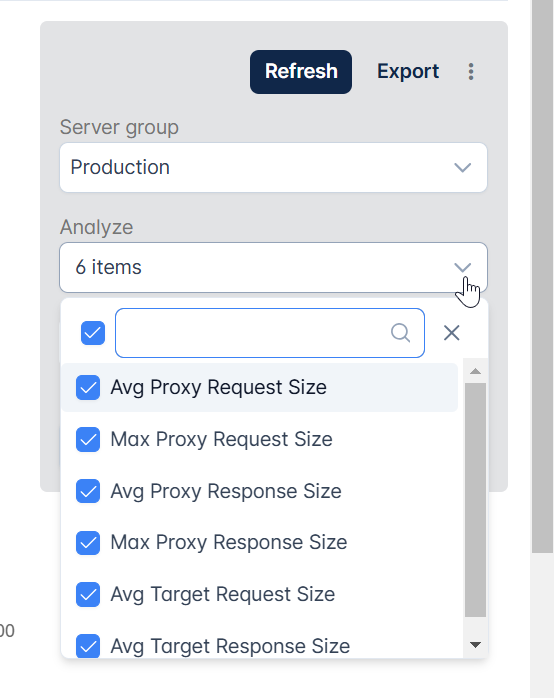Toggle the select-all checkbox
Screen dimensions: 554x698
pyautogui.click(x=93, y=333)
